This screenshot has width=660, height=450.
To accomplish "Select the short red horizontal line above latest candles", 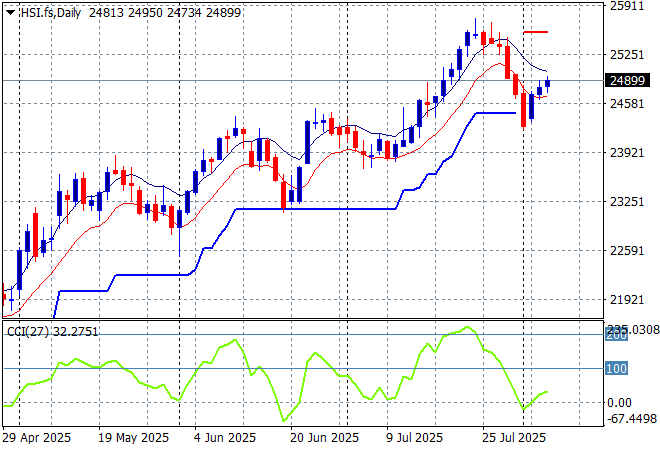I will pos(535,32).
